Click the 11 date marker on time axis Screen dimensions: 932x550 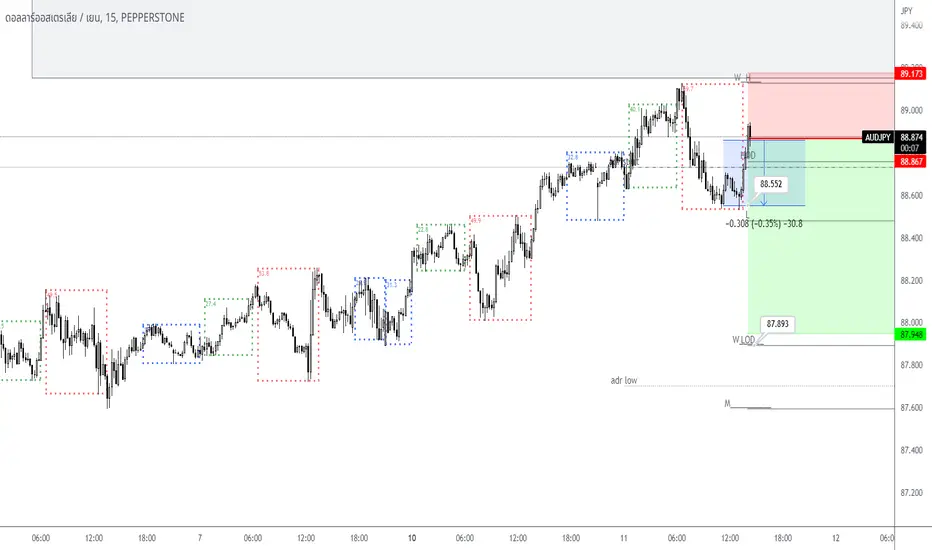624,538
